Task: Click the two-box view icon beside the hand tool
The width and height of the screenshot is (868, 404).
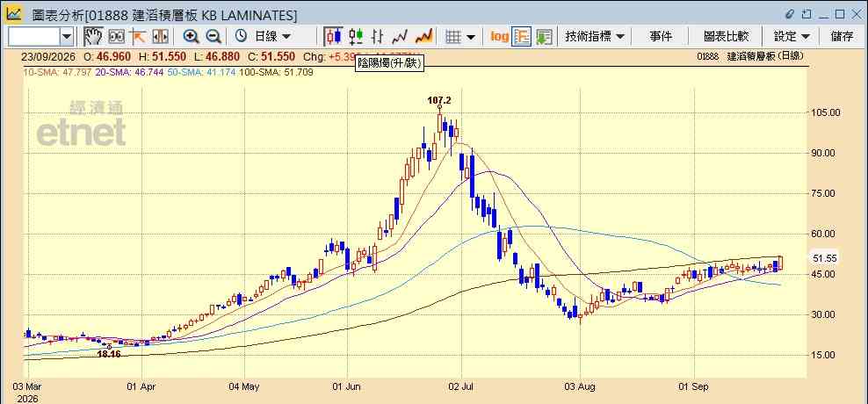Action: 116,37
